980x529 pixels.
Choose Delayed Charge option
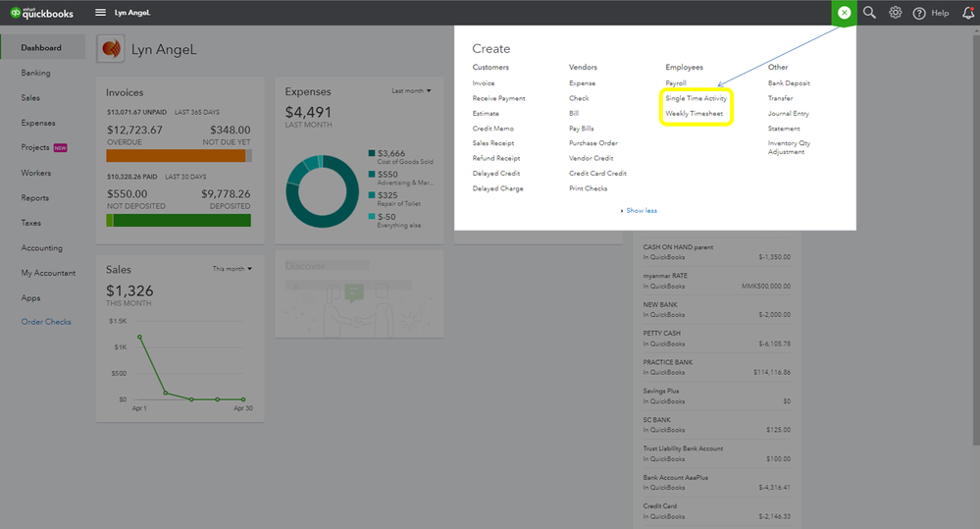[x=498, y=188]
